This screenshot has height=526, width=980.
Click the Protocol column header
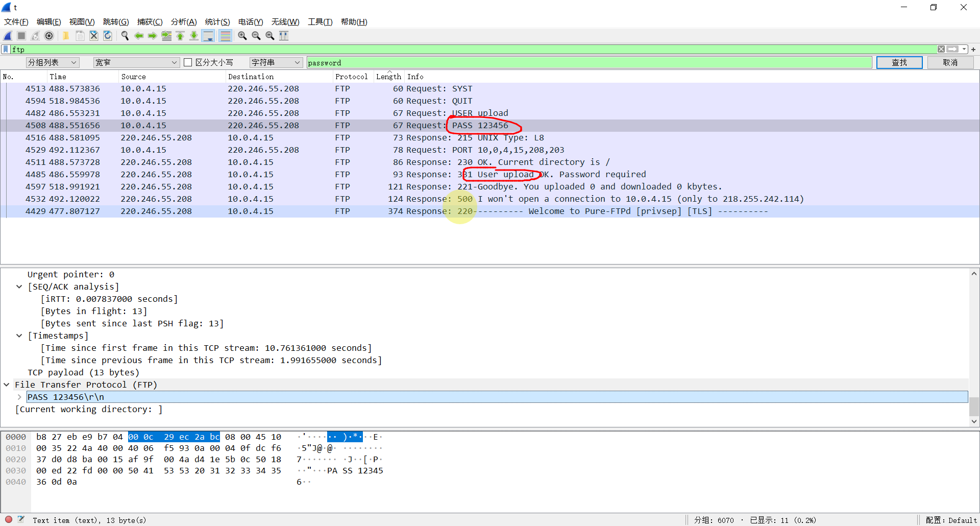click(x=352, y=77)
